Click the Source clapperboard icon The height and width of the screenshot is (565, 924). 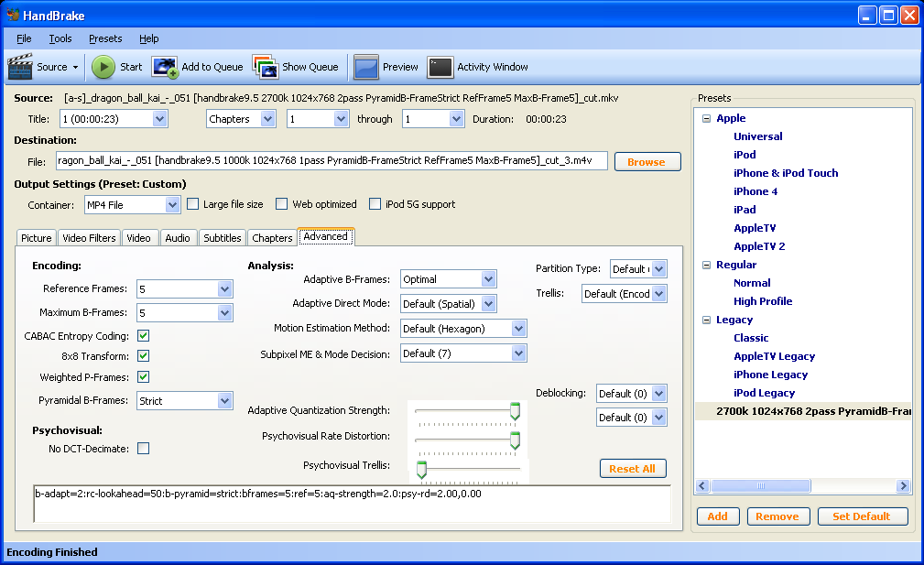point(20,67)
